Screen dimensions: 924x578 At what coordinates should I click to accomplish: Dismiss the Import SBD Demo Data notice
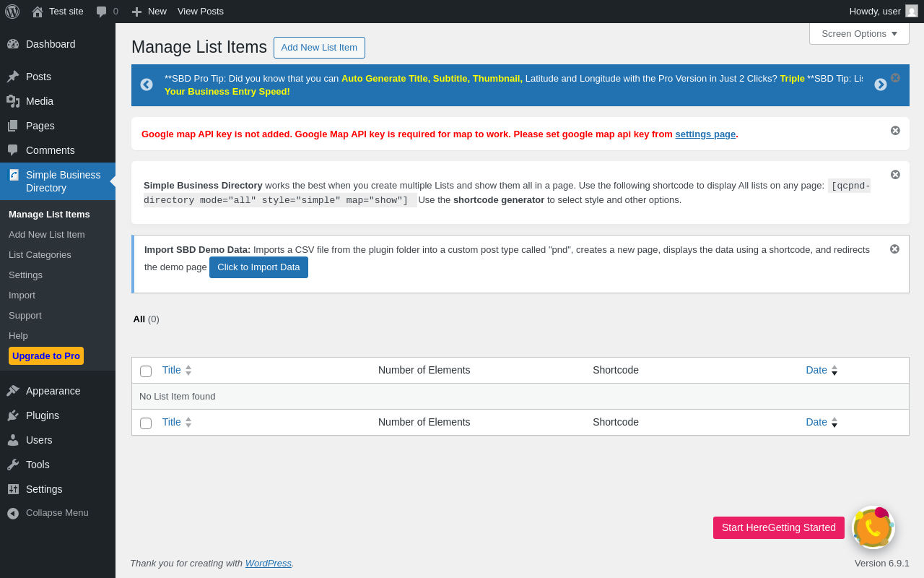(x=894, y=249)
